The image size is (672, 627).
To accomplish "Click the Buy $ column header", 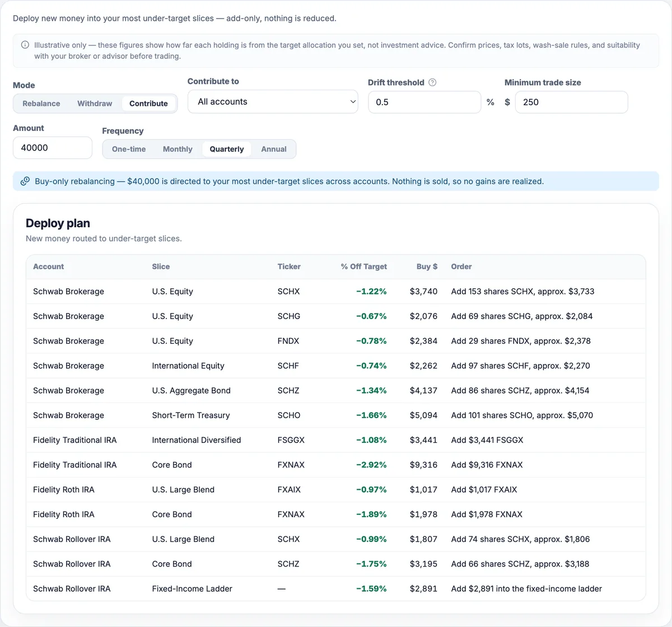I will (x=427, y=267).
